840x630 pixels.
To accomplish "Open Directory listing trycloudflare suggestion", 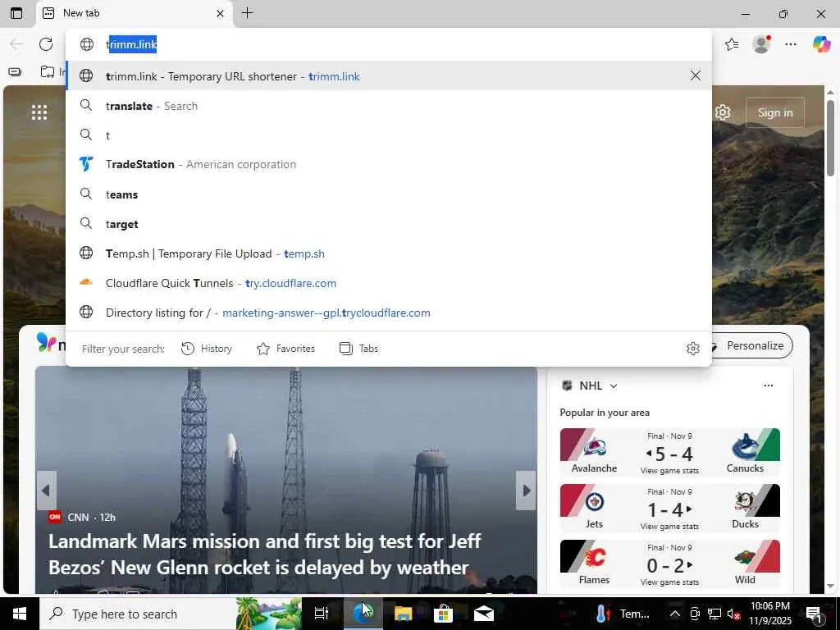I will (x=388, y=313).
